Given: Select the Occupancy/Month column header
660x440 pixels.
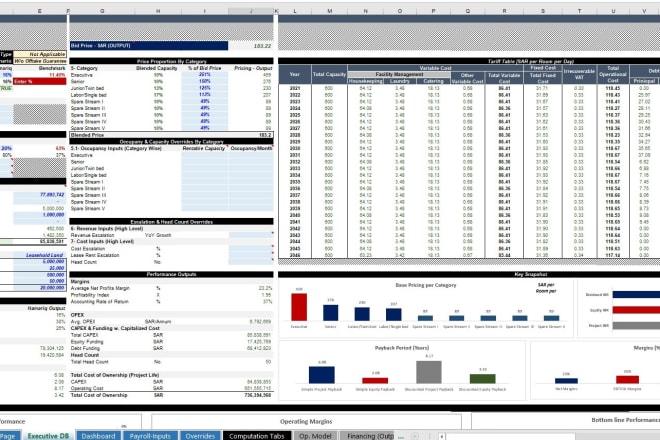Looking at the screenshot, I should (251, 149).
